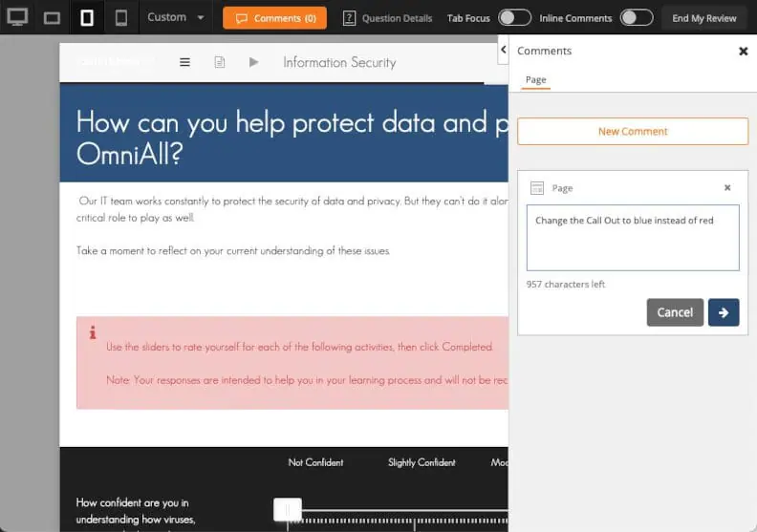The width and height of the screenshot is (757, 532).
Task: Click the 'Not Confident' label
Action: [x=315, y=462]
